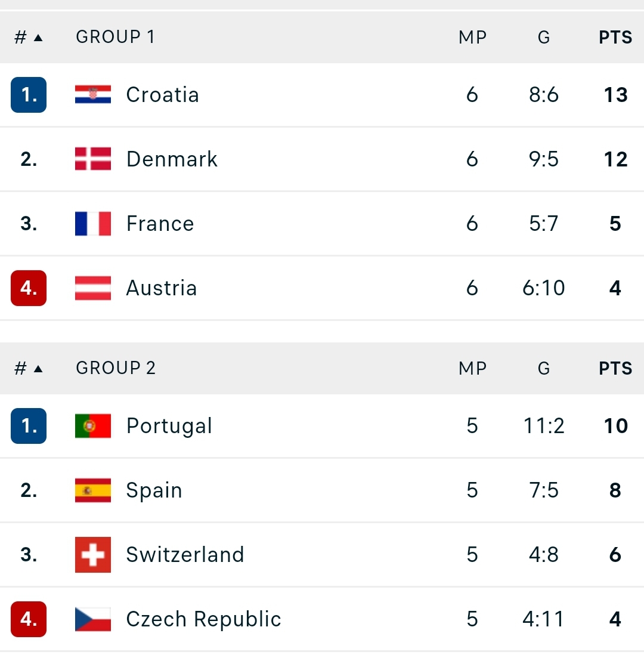This screenshot has height=661, width=644.
Task: Click blue rank 1 badge for Croatia
Action: click(x=29, y=95)
